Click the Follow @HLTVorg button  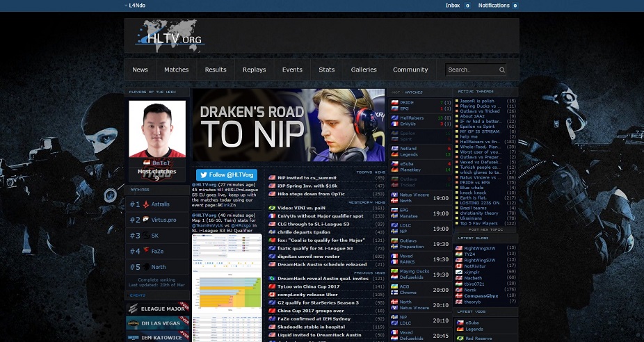click(227, 175)
